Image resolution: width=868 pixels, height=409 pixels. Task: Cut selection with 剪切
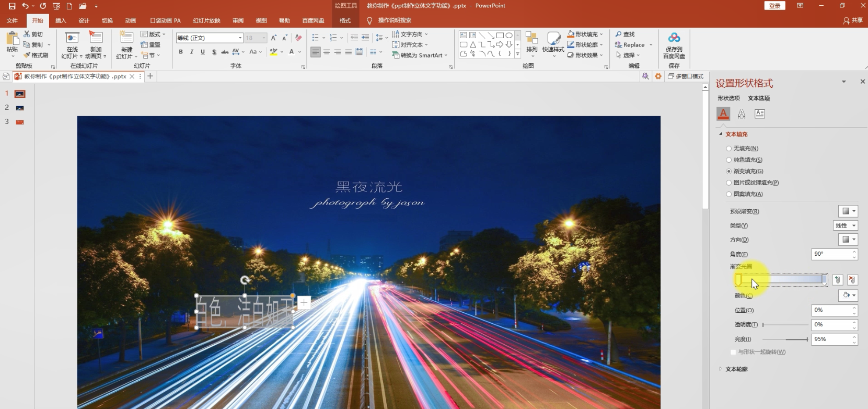(33, 34)
